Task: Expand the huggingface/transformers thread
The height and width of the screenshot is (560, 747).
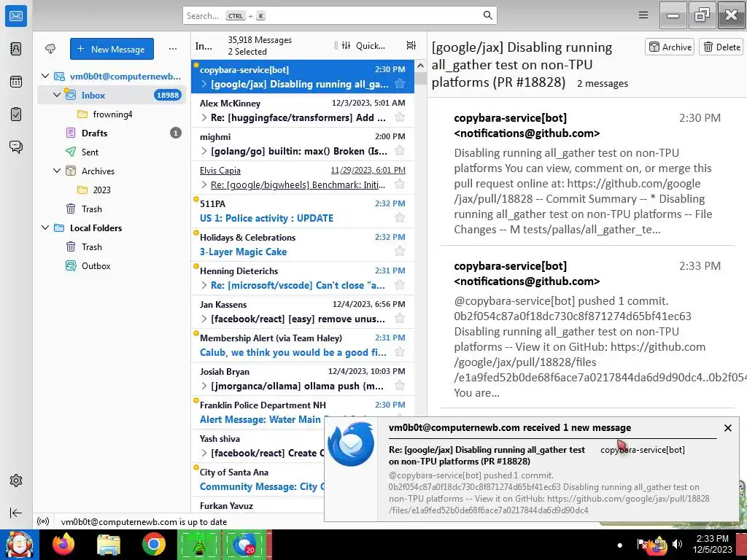Action: tap(204, 117)
